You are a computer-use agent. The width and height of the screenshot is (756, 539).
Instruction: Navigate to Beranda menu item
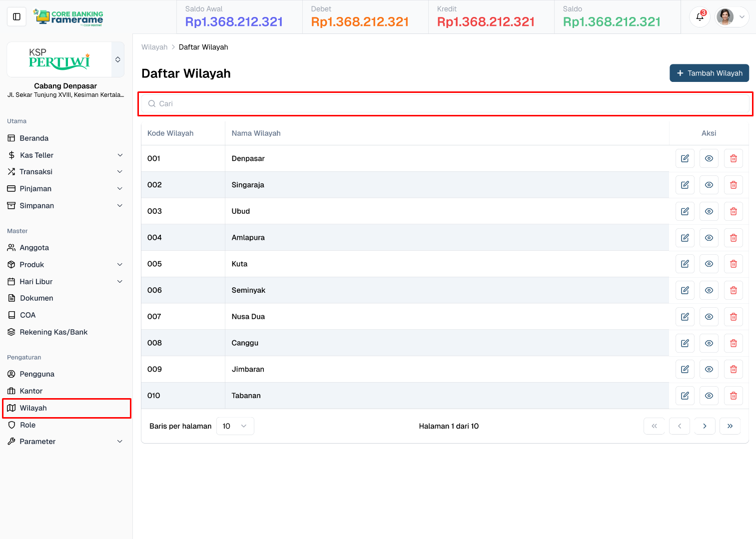tap(34, 138)
